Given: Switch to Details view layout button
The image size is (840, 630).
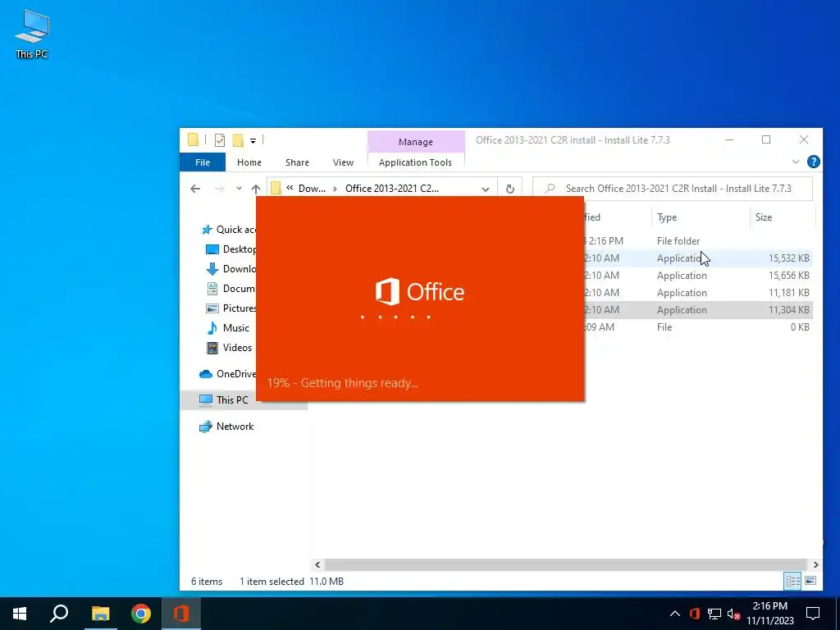Looking at the screenshot, I should [x=793, y=582].
